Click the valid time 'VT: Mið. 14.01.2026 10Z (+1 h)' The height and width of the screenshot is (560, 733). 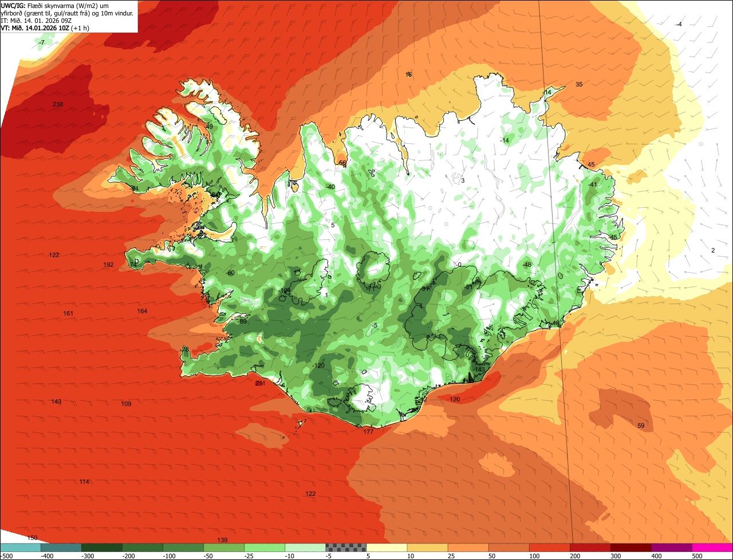[45, 27]
